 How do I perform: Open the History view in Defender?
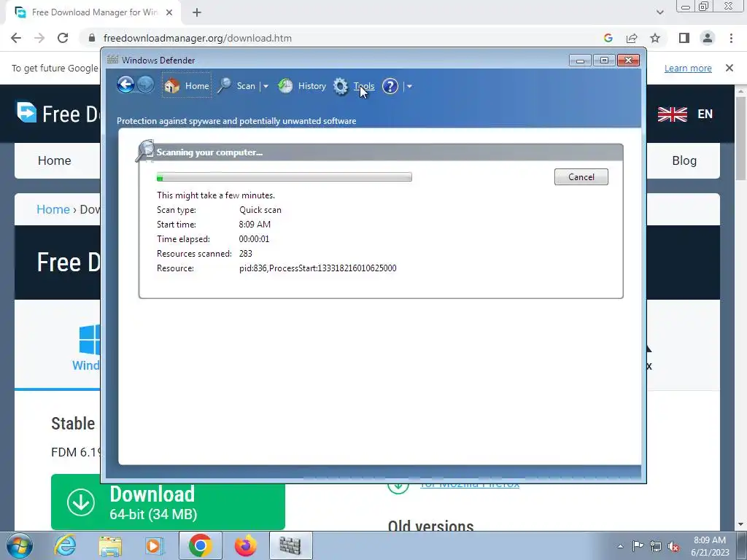click(302, 86)
